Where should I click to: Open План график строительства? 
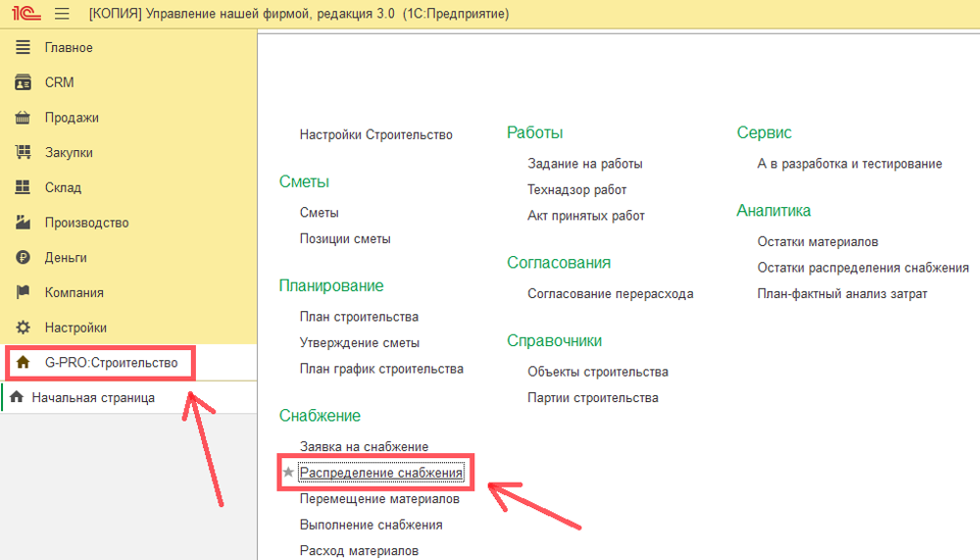[x=381, y=369]
